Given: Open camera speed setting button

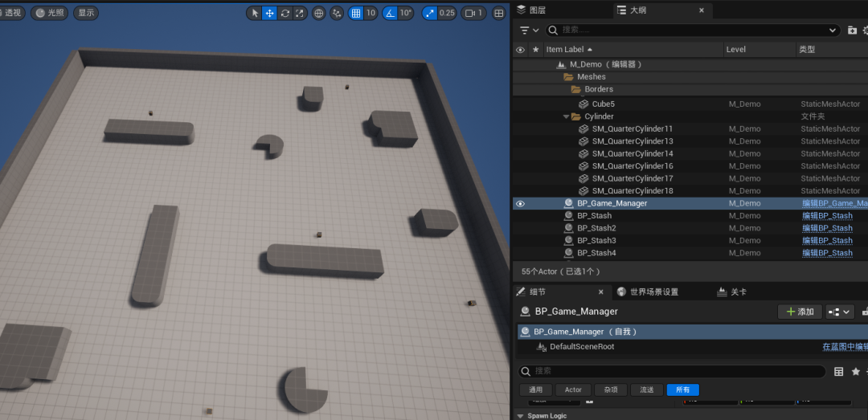Looking at the screenshot, I should pyautogui.click(x=474, y=14).
